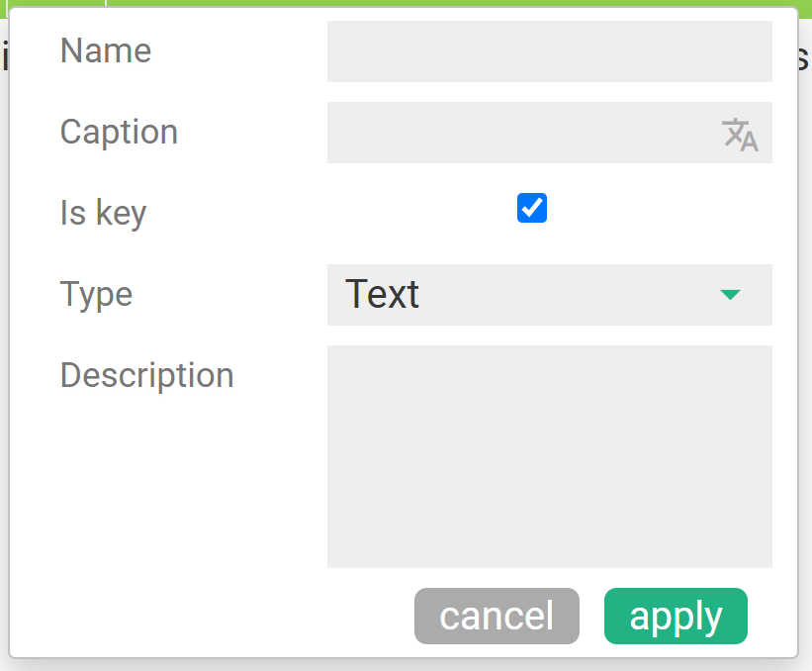Confirm changes with the apply button

tap(676, 616)
